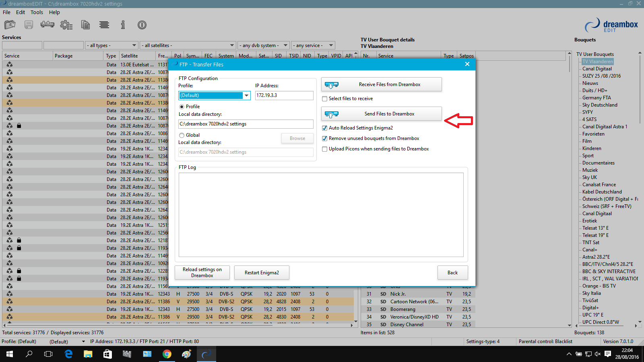Select the Global radio button
The width and height of the screenshot is (644, 362).
coord(182,135)
